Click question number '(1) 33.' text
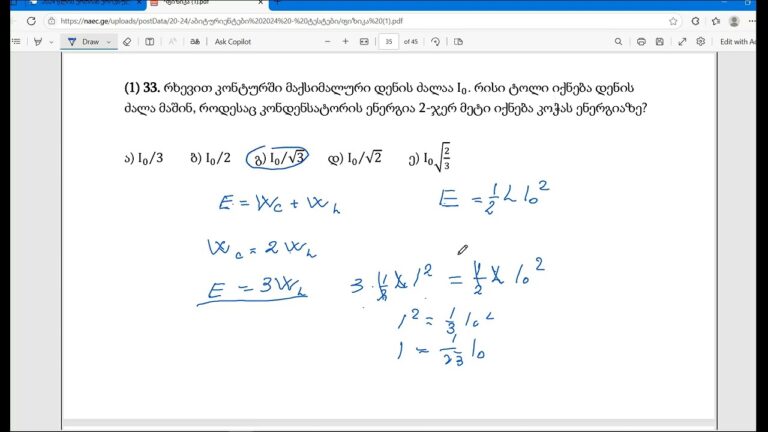Screen dimensions: 768x432 click(142, 88)
